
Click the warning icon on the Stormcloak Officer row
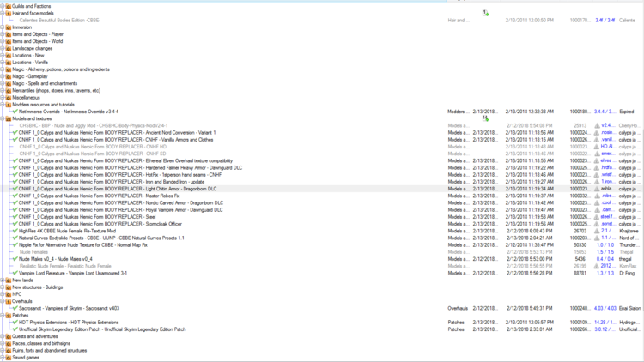pos(597,224)
